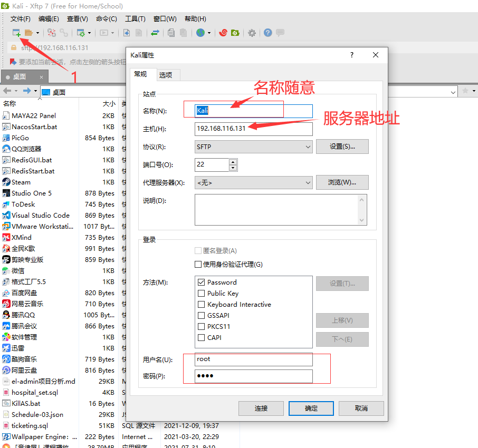Enable the PKCS11 method checkbox

click(x=201, y=326)
